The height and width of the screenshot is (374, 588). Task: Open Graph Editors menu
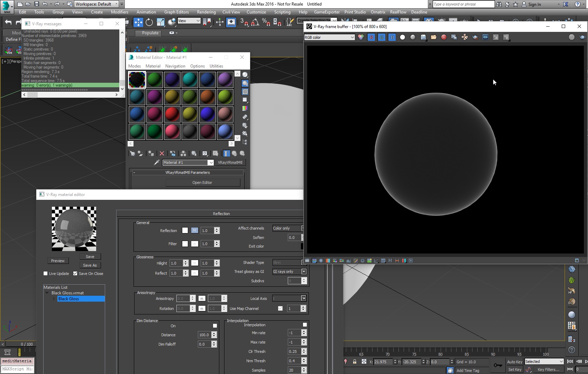coord(176,12)
